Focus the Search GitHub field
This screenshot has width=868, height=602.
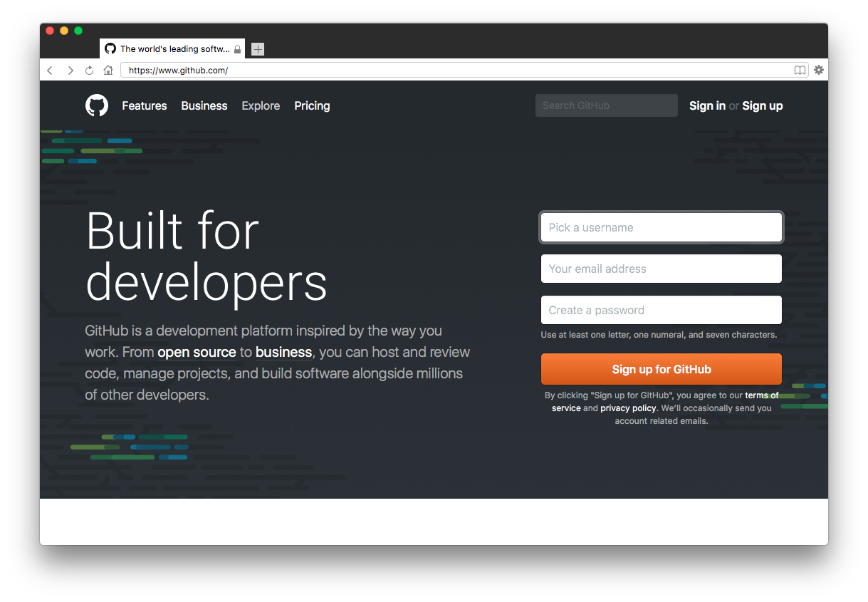click(x=607, y=105)
